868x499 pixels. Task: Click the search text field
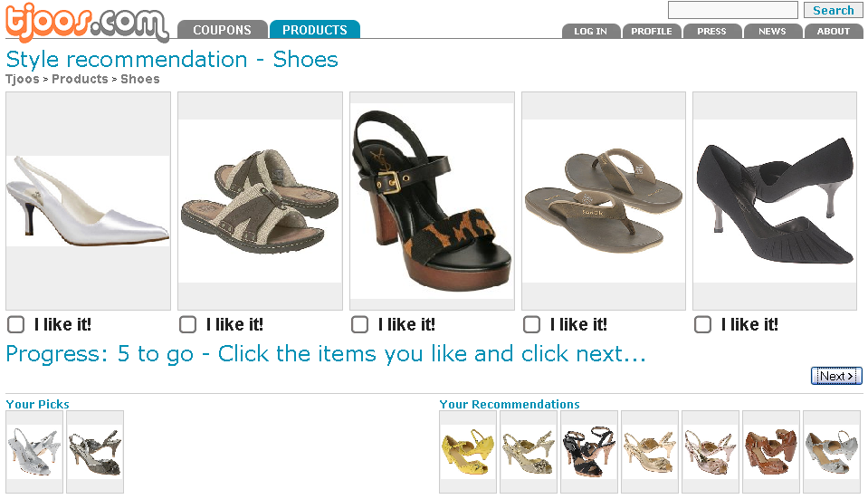(x=732, y=10)
